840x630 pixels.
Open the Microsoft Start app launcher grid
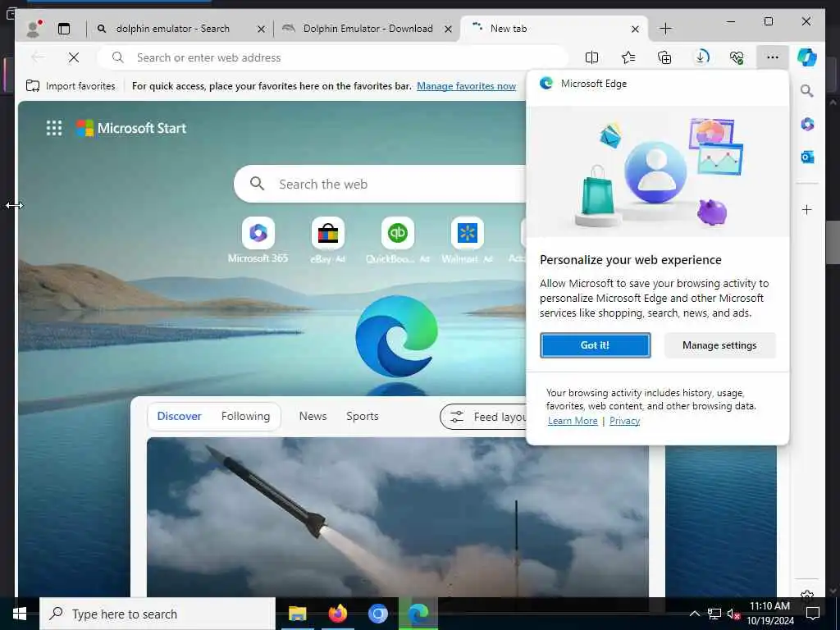(x=53, y=128)
